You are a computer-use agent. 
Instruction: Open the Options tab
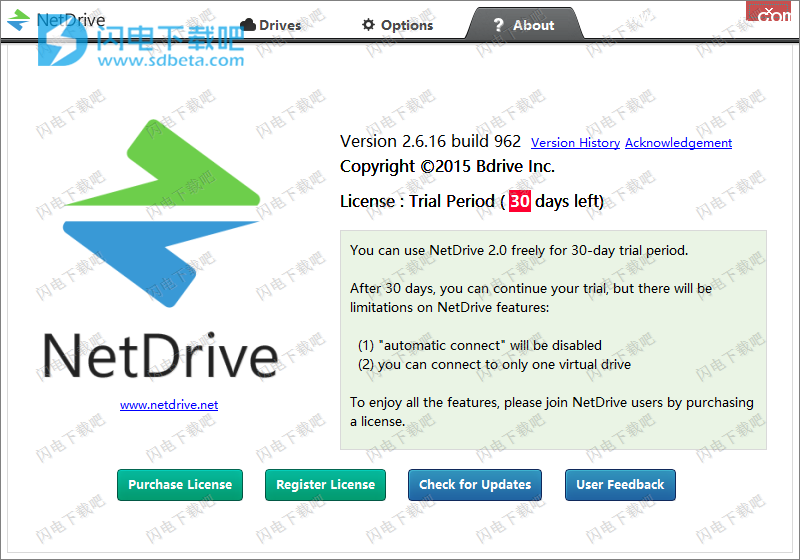click(397, 25)
